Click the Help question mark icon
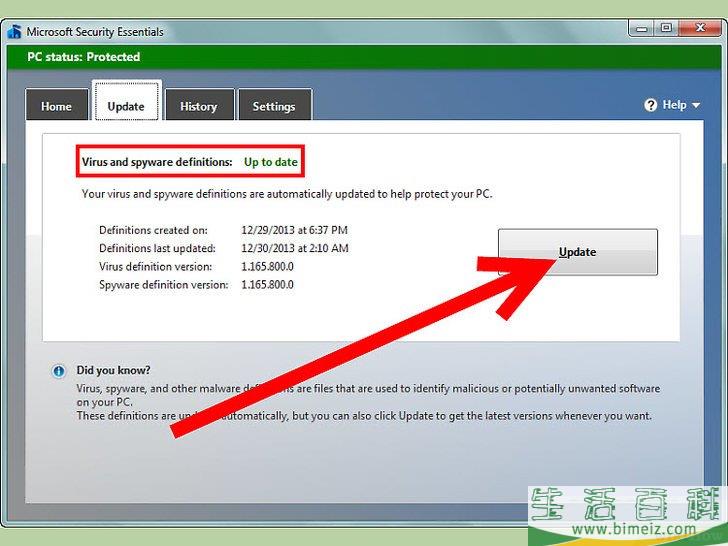Viewport: 728px width, 546px height. (x=650, y=105)
